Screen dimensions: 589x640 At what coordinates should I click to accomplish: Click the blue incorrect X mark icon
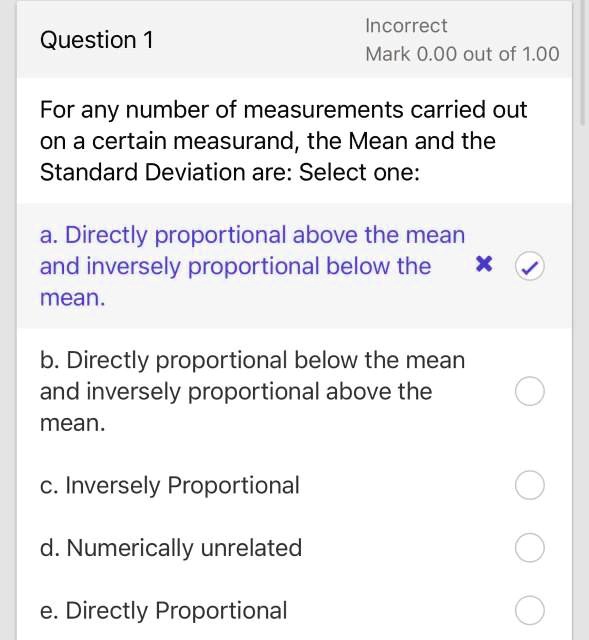click(484, 264)
